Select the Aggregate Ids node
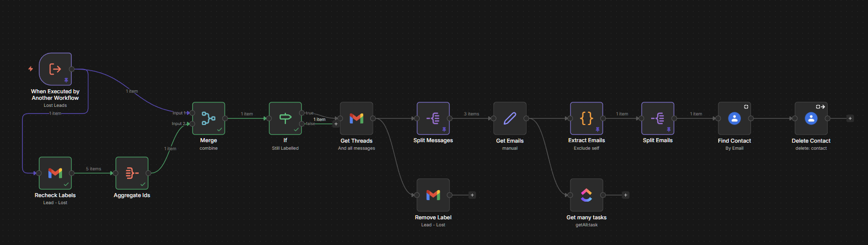868x245 pixels. click(132, 173)
